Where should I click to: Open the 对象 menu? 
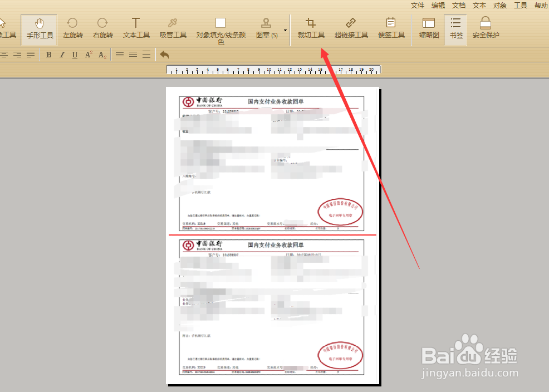click(x=500, y=5)
